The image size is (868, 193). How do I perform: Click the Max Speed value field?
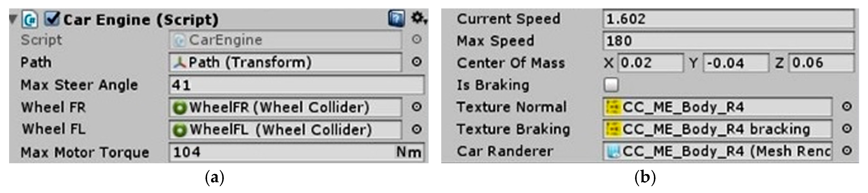tap(728, 41)
